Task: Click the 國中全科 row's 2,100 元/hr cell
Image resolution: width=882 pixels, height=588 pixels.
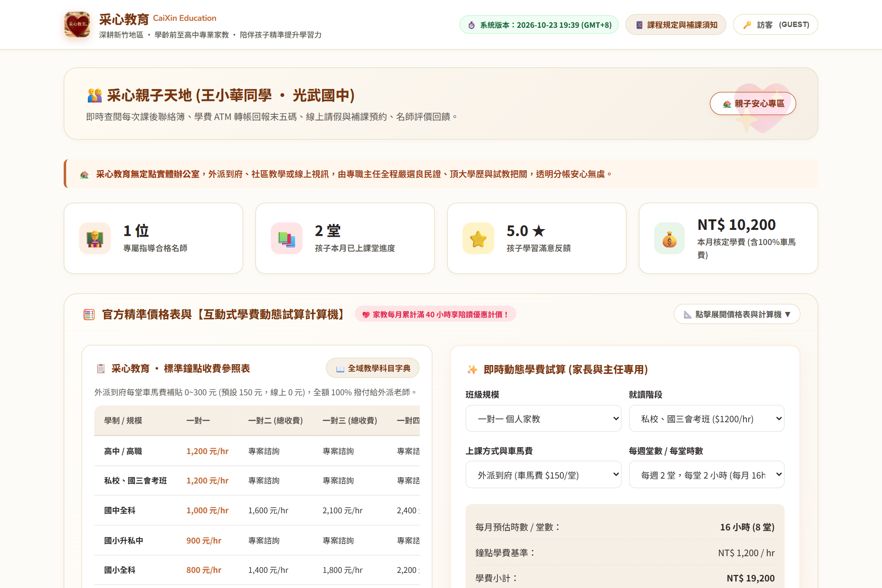Action: pos(343,510)
